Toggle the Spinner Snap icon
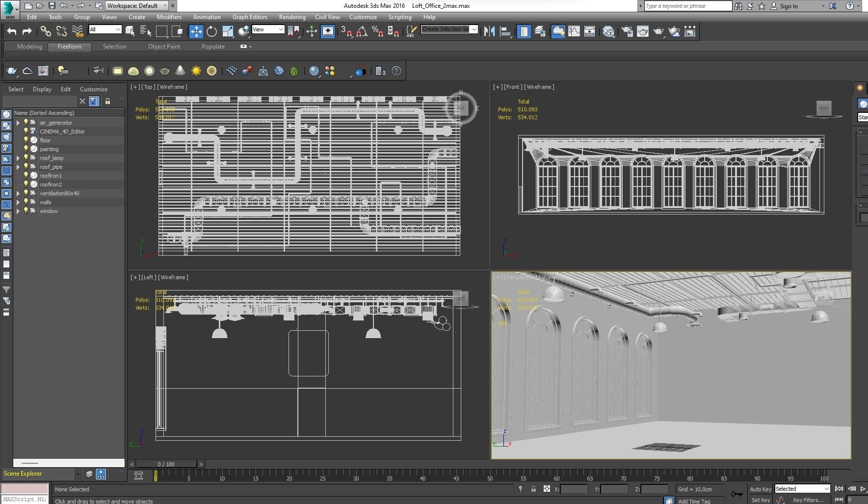Viewport: 868px width, 504px height. pyautogui.click(x=393, y=31)
